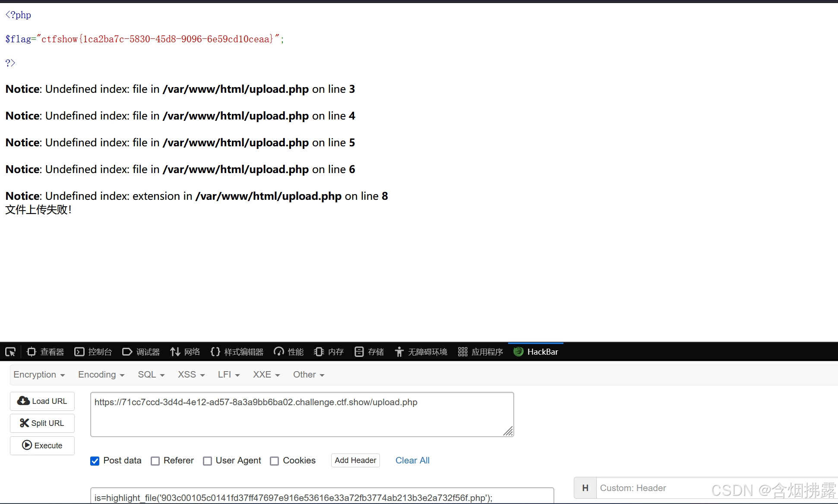The width and height of the screenshot is (838, 504).
Task: Enable the Referer checkbox
Action: (x=155, y=461)
